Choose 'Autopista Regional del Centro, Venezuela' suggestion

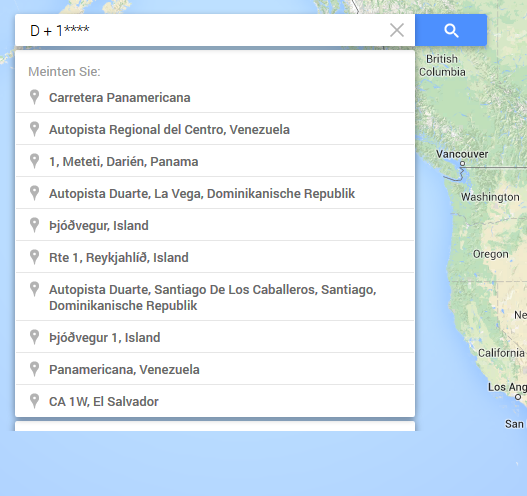click(x=215, y=129)
